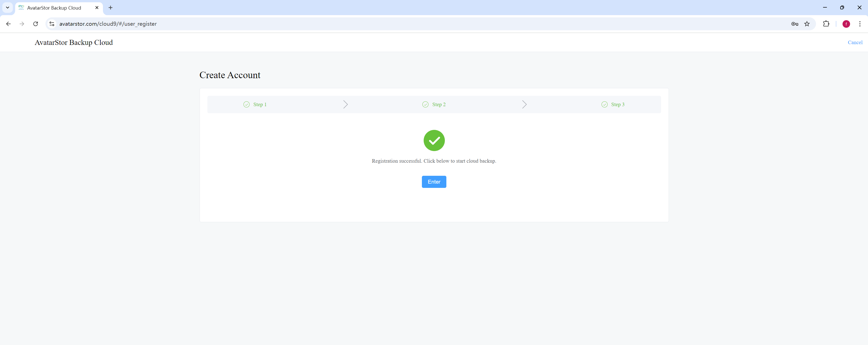Image resolution: width=868 pixels, height=345 pixels.
Task: Open the tab search dropdown arrow
Action: (x=7, y=7)
